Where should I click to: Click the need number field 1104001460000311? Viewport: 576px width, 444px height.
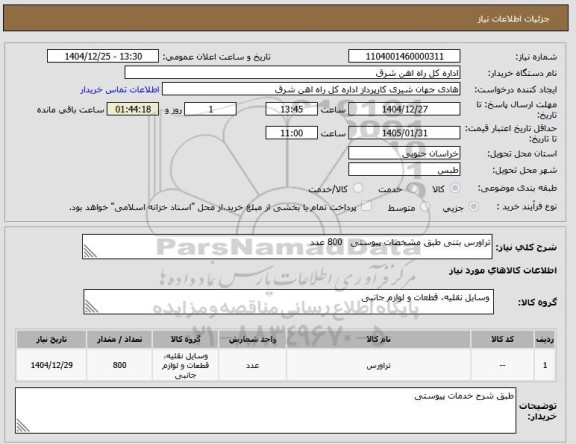tap(404, 56)
